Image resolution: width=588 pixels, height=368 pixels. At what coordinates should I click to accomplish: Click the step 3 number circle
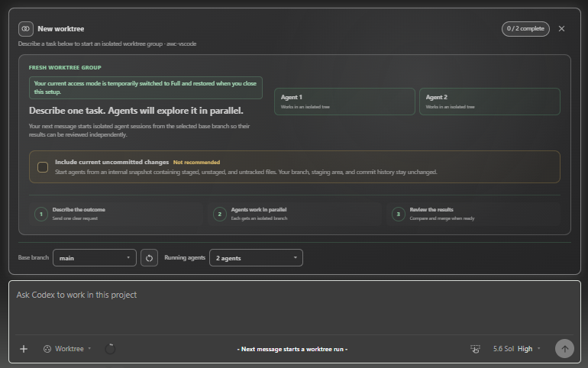tap(399, 214)
